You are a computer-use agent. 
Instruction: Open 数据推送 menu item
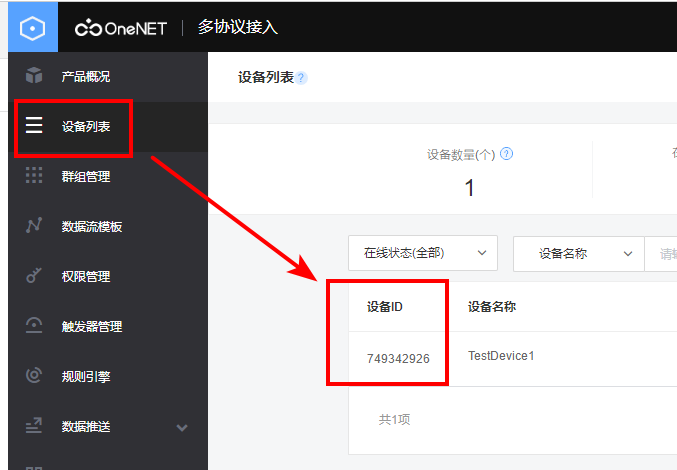[x=108, y=427]
